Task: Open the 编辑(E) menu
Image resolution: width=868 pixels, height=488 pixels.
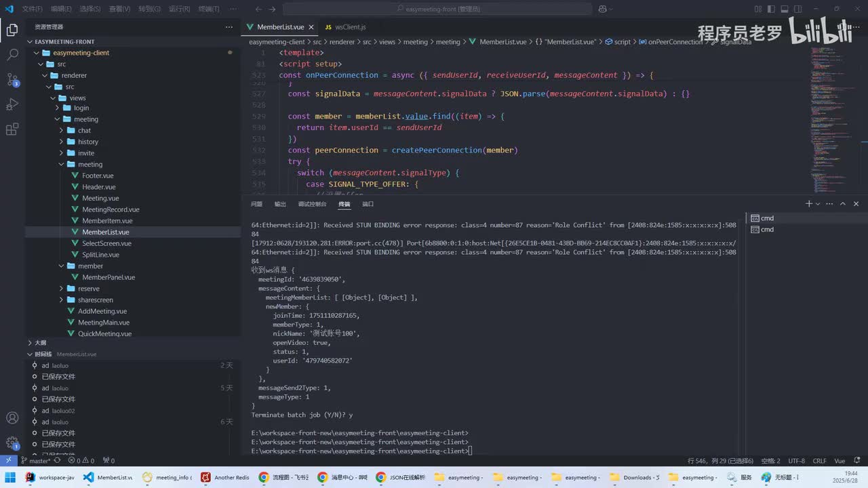Action: click(x=61, y=9)
